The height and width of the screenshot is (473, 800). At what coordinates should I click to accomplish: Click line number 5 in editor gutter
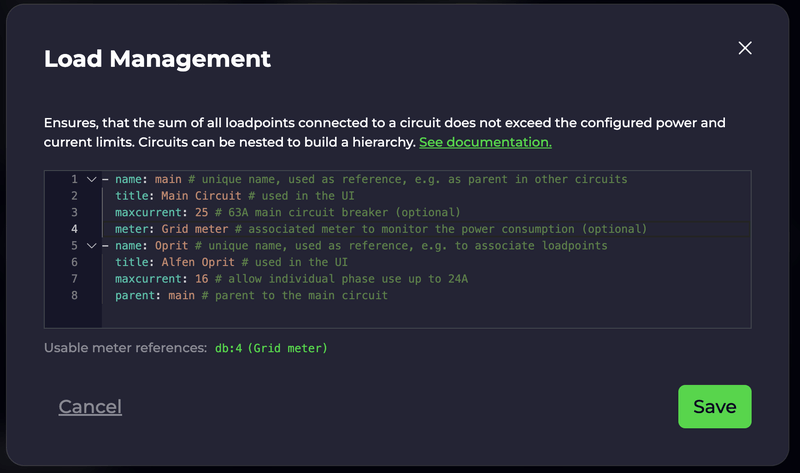[x=74, y=246]
